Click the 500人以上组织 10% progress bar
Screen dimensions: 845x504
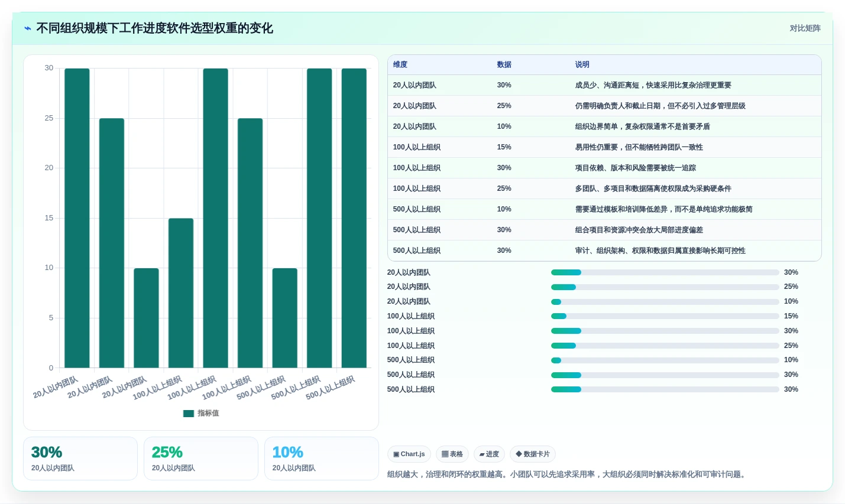pyautogui.click(x=665, y=360)
